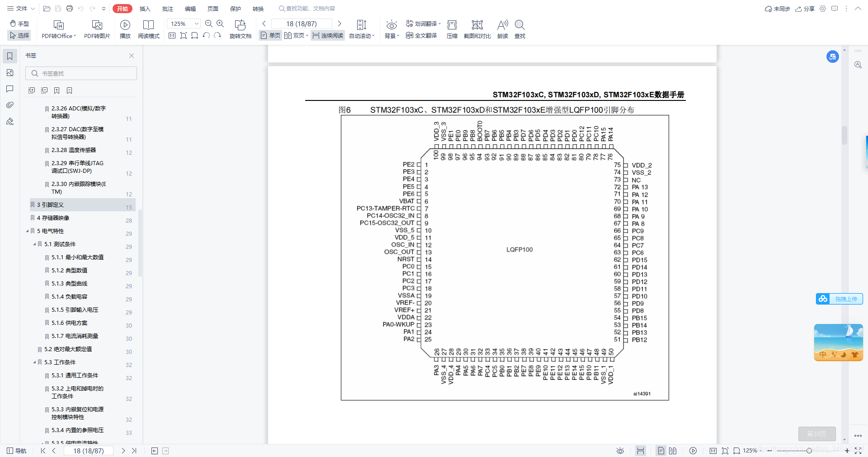The height and width of the screenshot is (457, 868).
Task: Toggle eye protection mode in status bar
Action: pyautogui.click(x=620, y=451)
